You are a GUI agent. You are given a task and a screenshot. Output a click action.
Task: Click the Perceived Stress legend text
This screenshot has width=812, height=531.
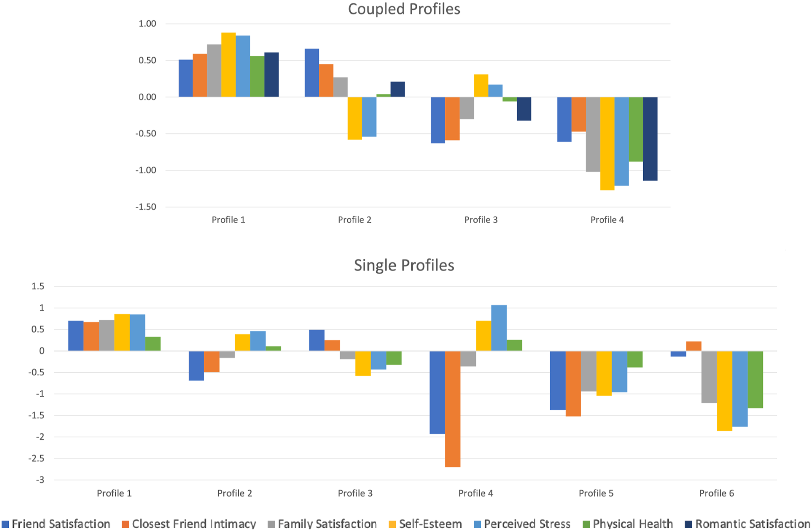point(527,524)
